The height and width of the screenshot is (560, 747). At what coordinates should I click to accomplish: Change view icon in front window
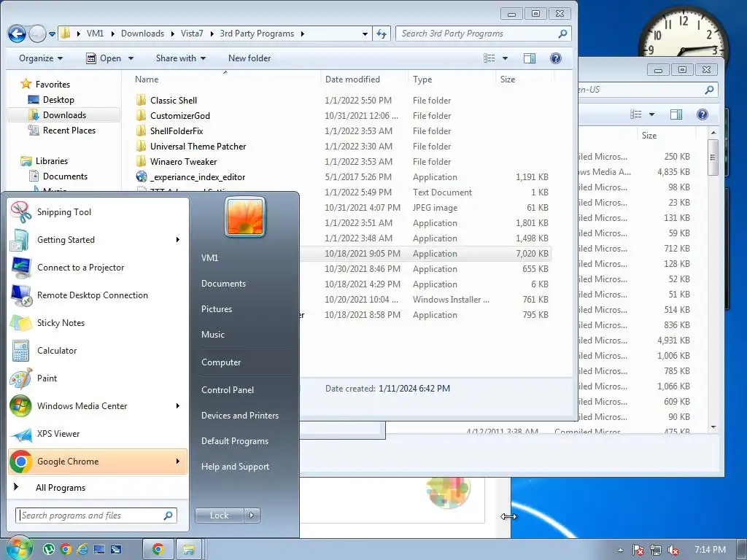pos(489,58)
